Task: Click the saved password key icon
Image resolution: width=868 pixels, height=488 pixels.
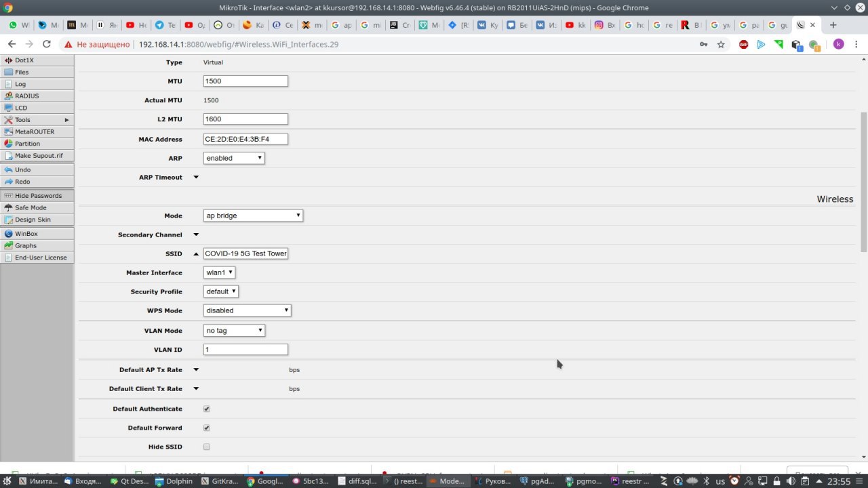Action: (703, 44)
